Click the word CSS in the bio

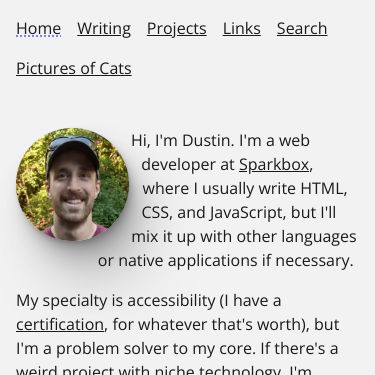click(x=155, y=213)
